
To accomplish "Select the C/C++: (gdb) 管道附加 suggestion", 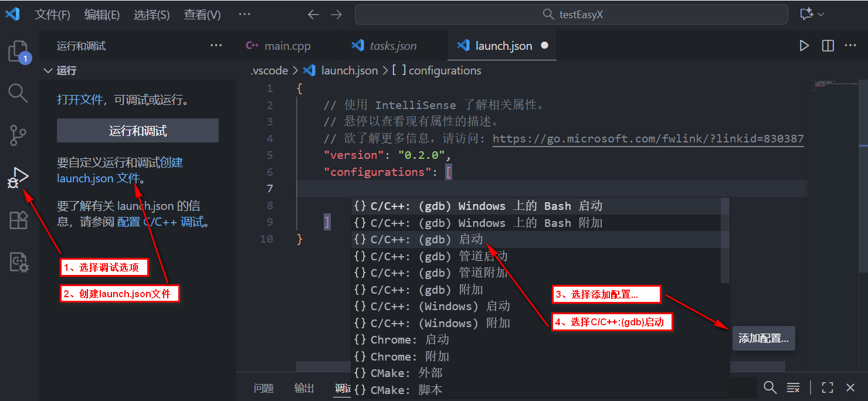I will point(535,273).
